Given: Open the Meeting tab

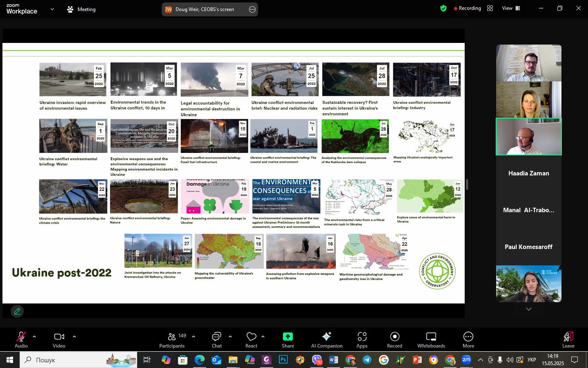Looking at the screenshot, I should point(81,9).
